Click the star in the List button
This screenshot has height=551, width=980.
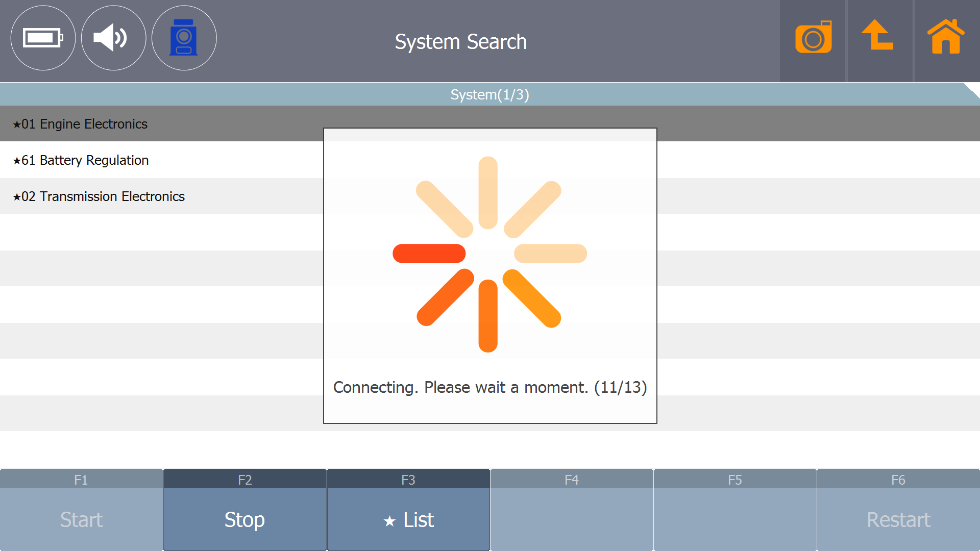coord(389,521)
